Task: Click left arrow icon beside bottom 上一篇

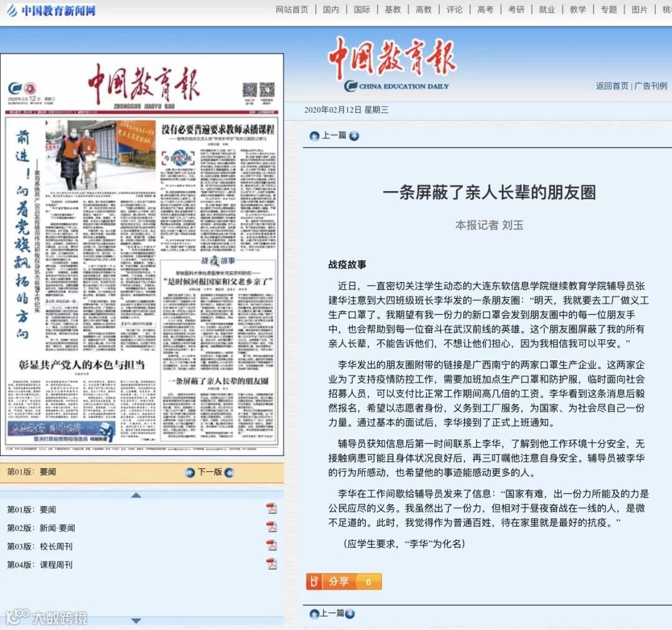Action: (315, 614)
